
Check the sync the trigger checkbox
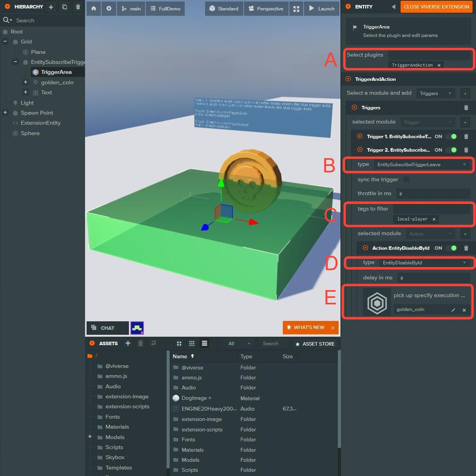406,179
